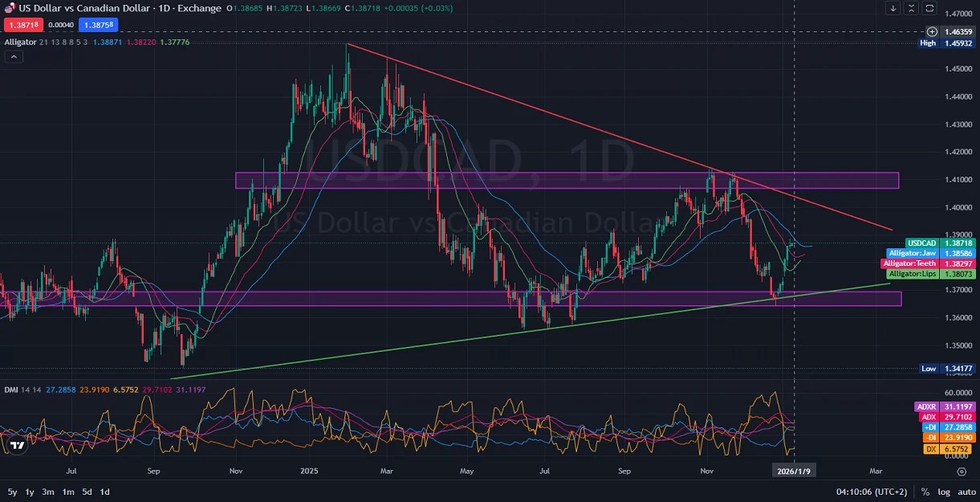Select the Alligator indicator legend
Image resolution: width=980 pixels, height=502 pixels.
pyautogui.click(x=20, y=42)
